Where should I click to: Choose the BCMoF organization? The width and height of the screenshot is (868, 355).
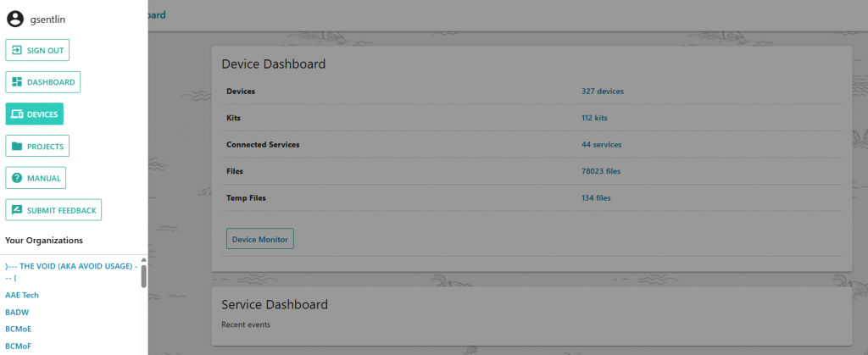(x=19, y=346)
